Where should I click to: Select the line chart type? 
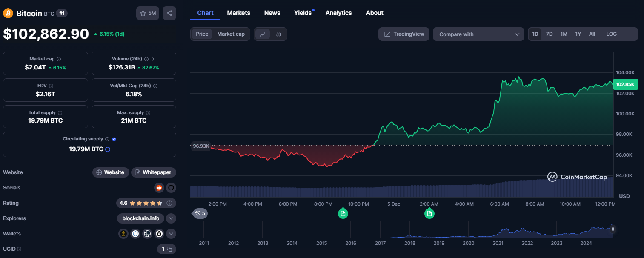(x=263, y=34)
